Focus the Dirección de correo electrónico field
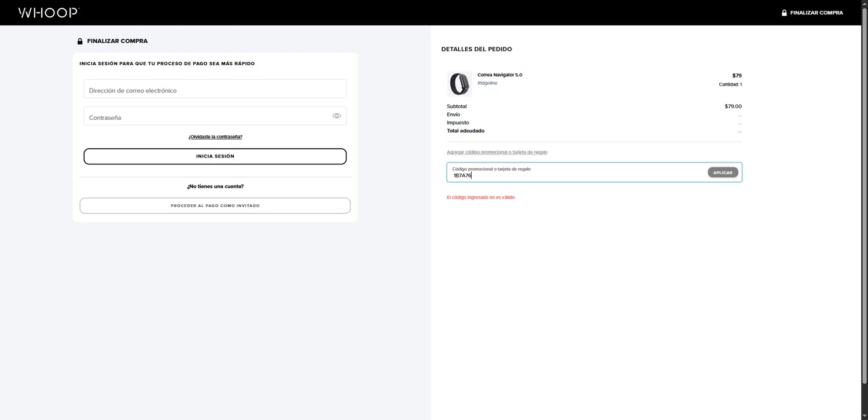 coord(215,89)
